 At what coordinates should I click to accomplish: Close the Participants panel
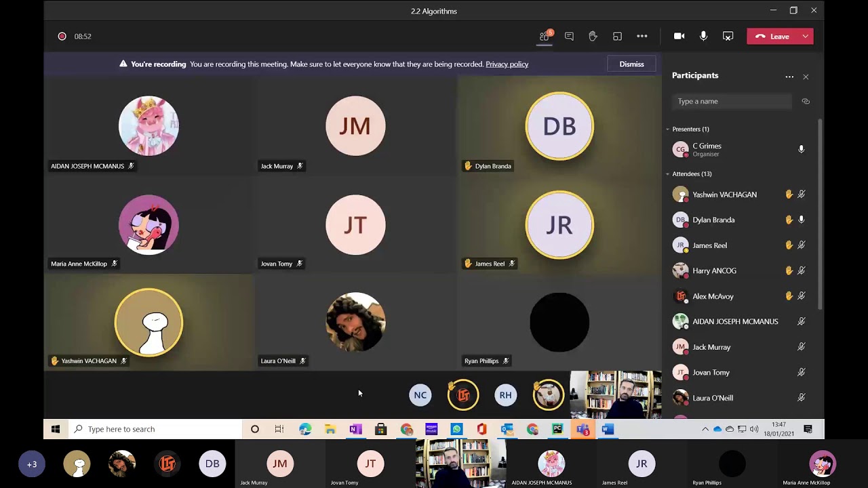(806, 77)
